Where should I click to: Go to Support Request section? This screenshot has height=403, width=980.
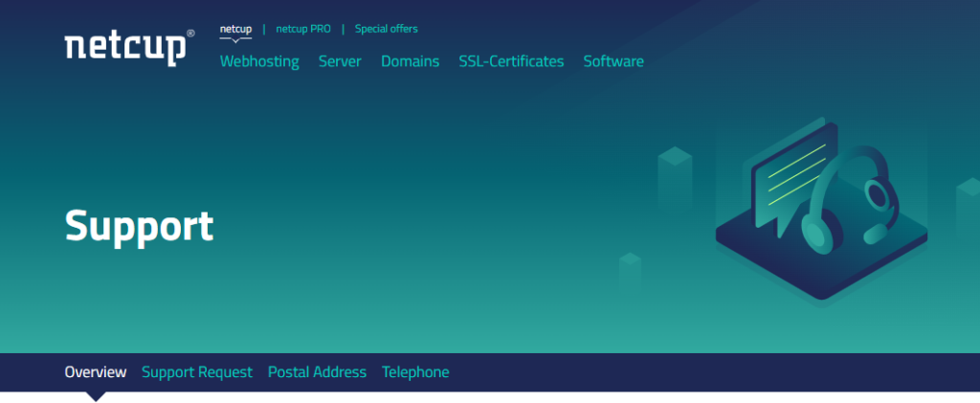click(197, 372)
